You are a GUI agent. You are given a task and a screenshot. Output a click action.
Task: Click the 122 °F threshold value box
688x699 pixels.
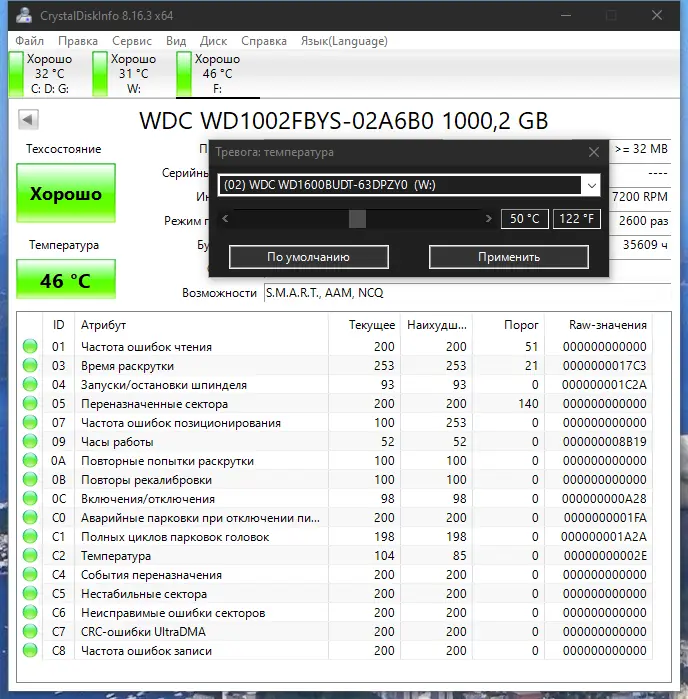tap(577, 219)
